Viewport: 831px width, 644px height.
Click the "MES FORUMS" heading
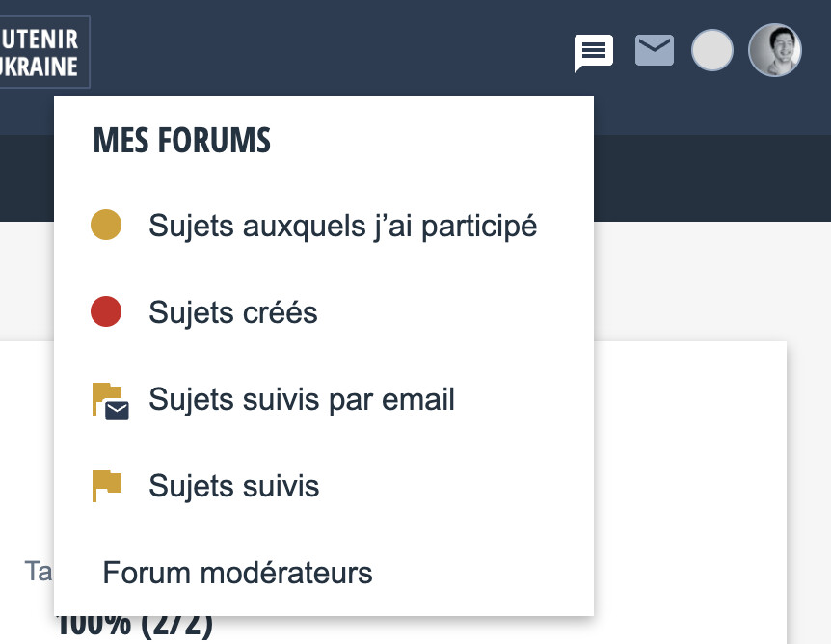tap(181, 141)
